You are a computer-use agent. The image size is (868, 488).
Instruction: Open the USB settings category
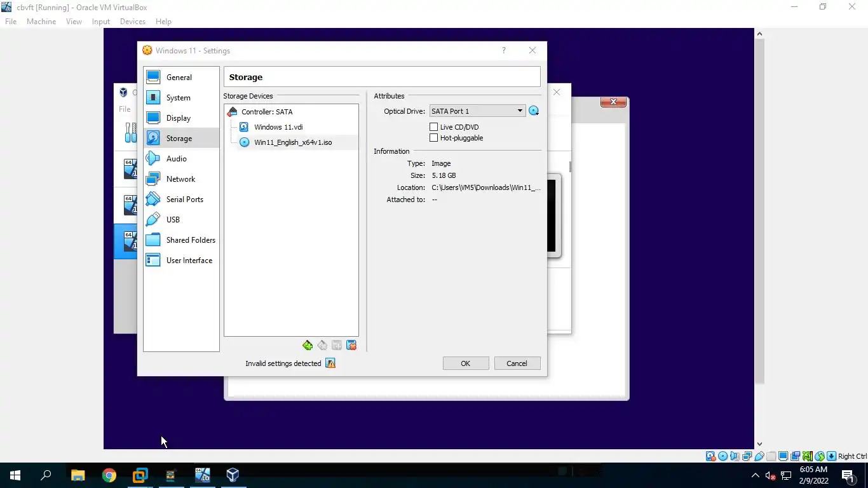click(181, 220)
